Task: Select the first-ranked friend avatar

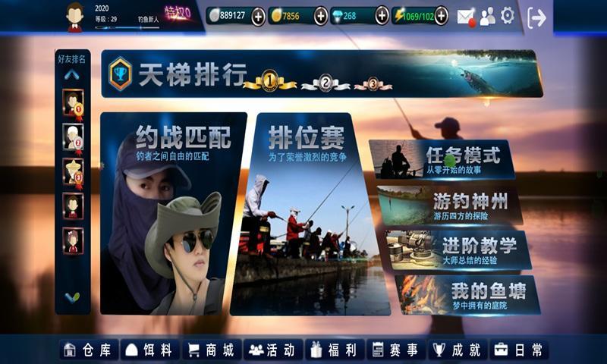Action: (x=73, y=103)
